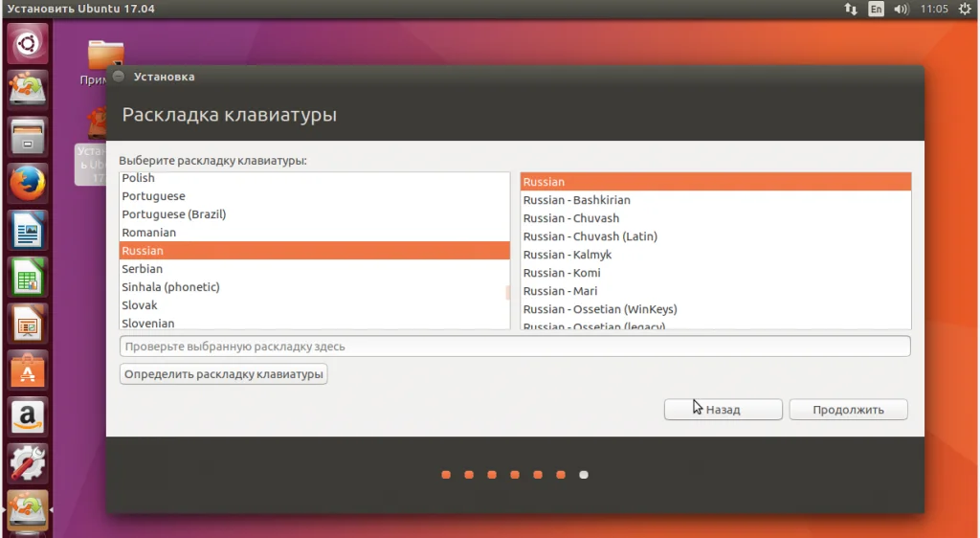Launch the Files manager from the dock
Viewport: 980px width, 538px height.
point(28,137)
